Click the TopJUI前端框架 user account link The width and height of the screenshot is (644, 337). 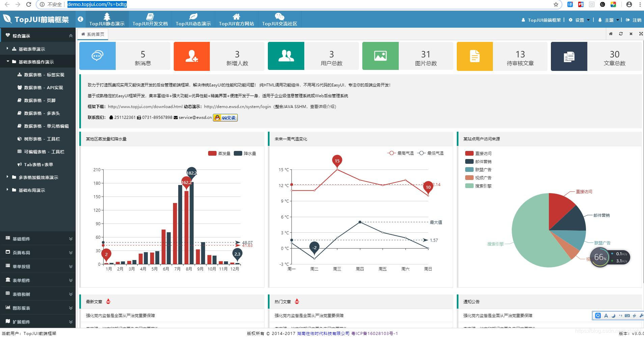point(541,20)
